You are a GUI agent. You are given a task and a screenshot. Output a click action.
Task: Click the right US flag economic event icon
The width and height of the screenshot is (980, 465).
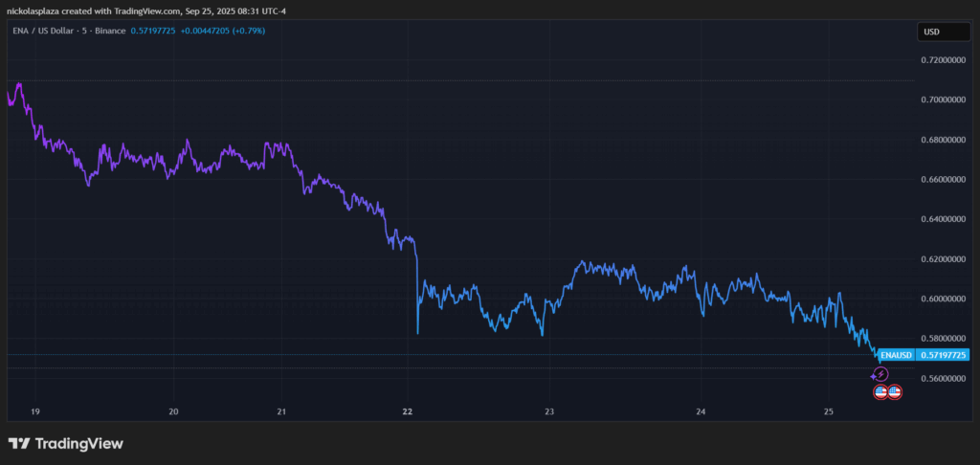(x=895, y=391)
